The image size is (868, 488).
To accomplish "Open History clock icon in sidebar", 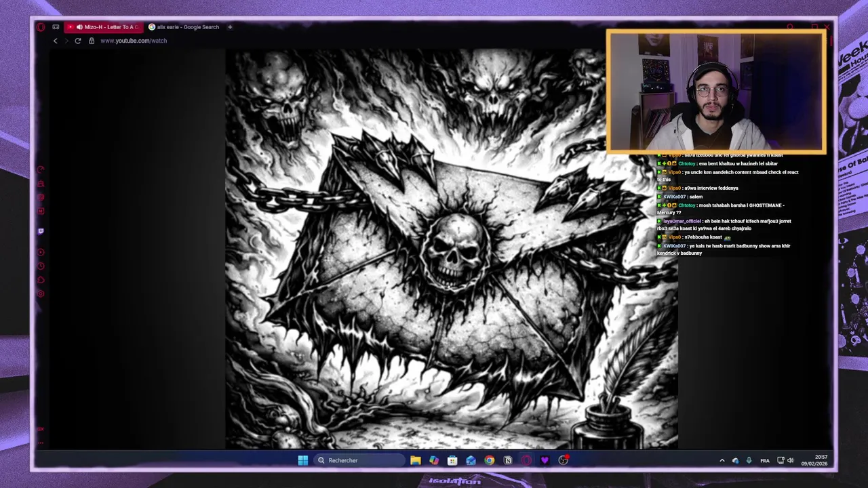I will [41, 266].
